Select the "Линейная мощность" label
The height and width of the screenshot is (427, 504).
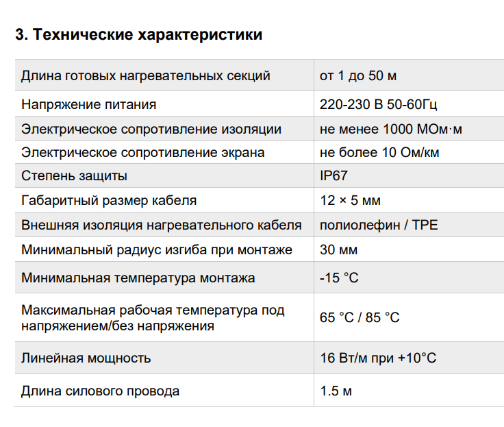point(86,358)
